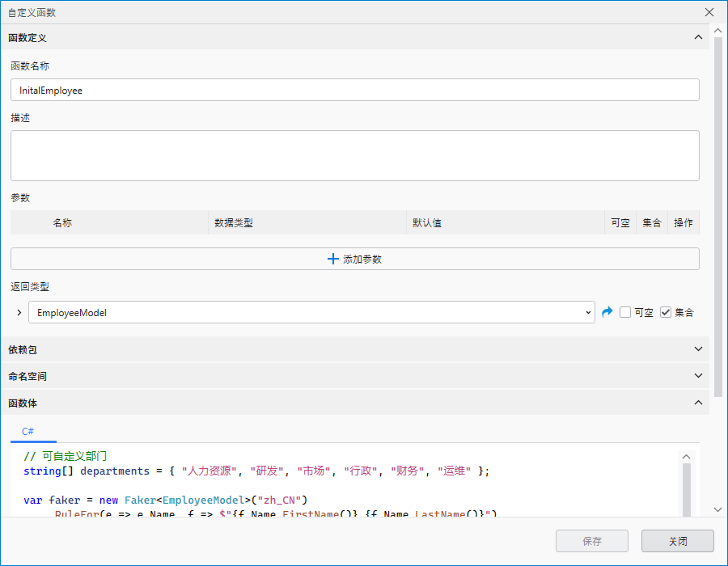Collapse the 函数体 section
Screen dimensions: 728x566
[x=699, y=402]
